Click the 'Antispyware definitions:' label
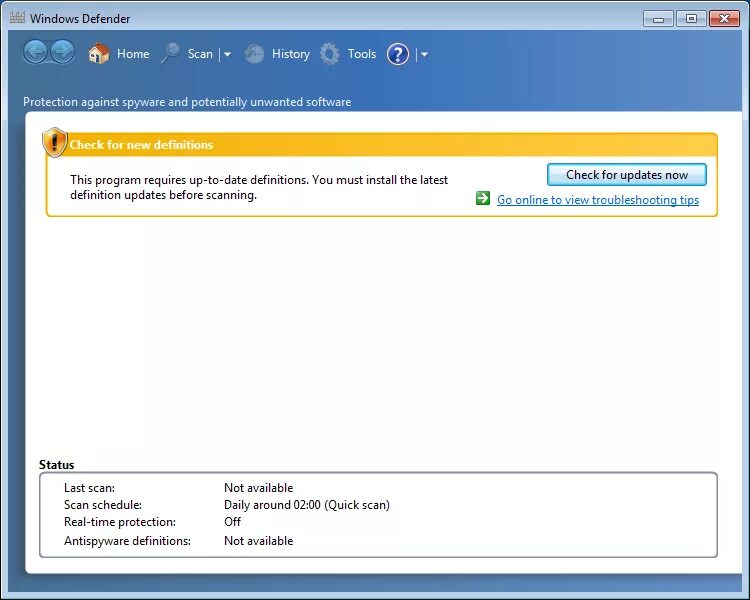 (127, 541)
